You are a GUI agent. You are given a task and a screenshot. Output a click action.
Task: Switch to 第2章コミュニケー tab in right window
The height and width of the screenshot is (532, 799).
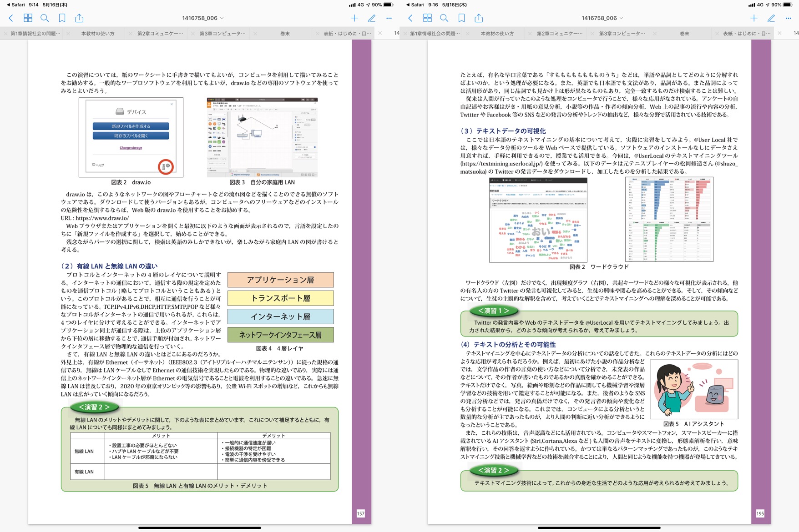560,33
